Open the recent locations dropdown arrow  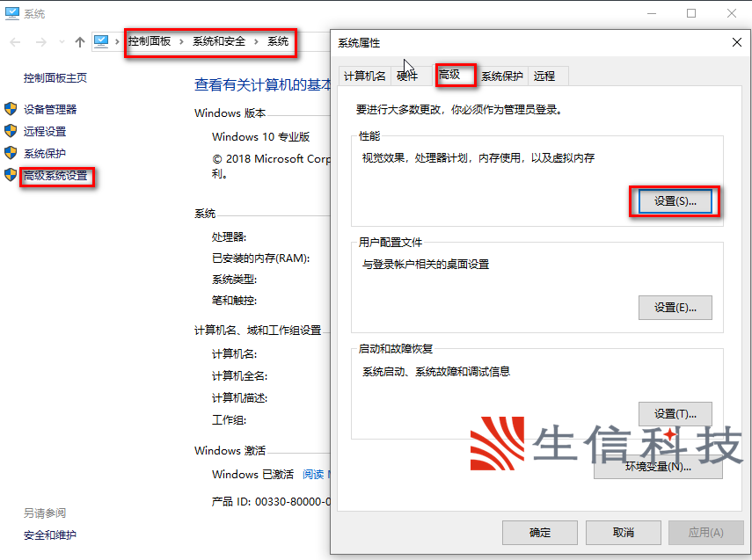[x=61, y=42]
